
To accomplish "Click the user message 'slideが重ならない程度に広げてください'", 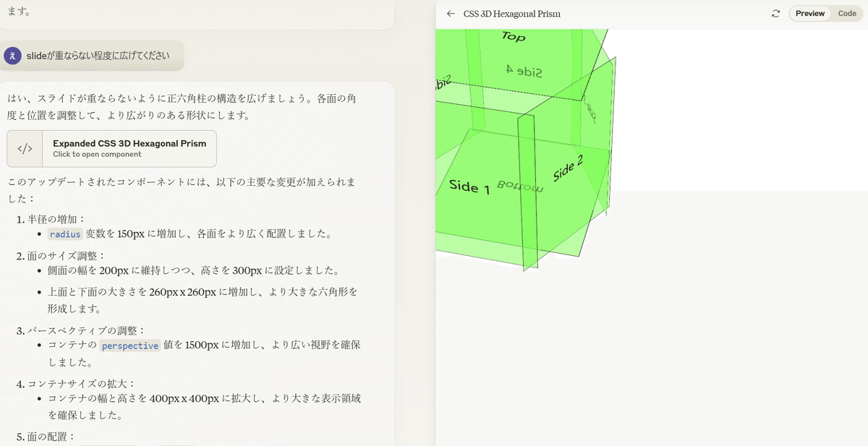I will [98, 56].
